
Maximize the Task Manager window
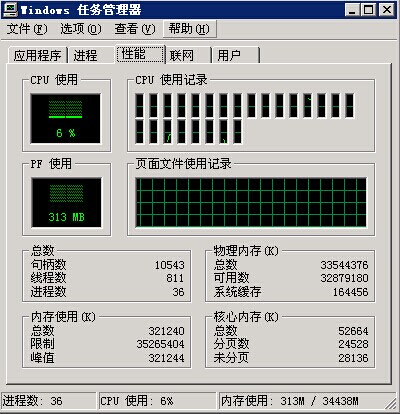pos(368,10)
